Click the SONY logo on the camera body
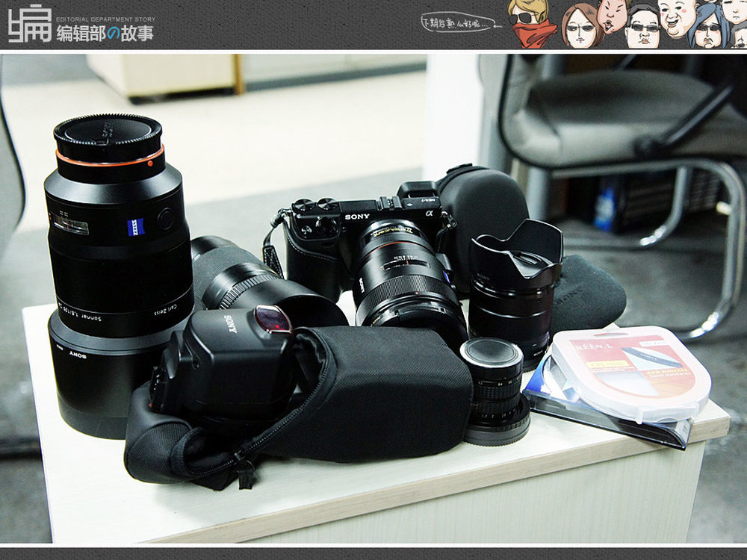Image resolution: width=747 pixels, height=560 pixels. click(x=357, y=217)
